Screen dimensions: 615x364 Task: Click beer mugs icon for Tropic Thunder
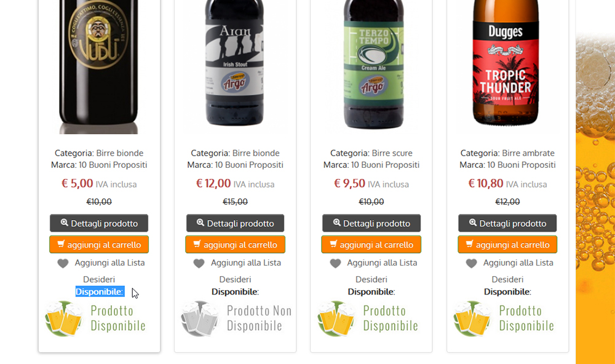point(472,318)
